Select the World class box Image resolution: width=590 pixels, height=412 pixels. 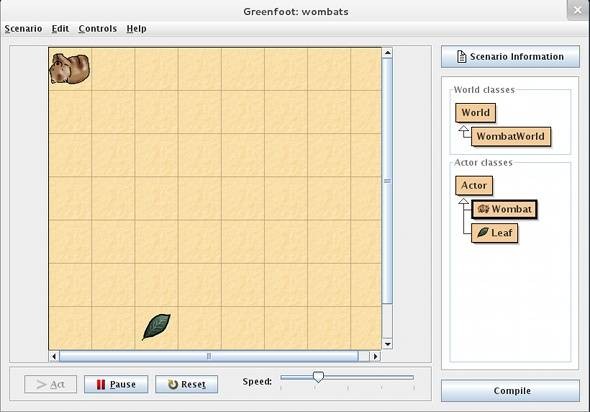click(475, 113)
